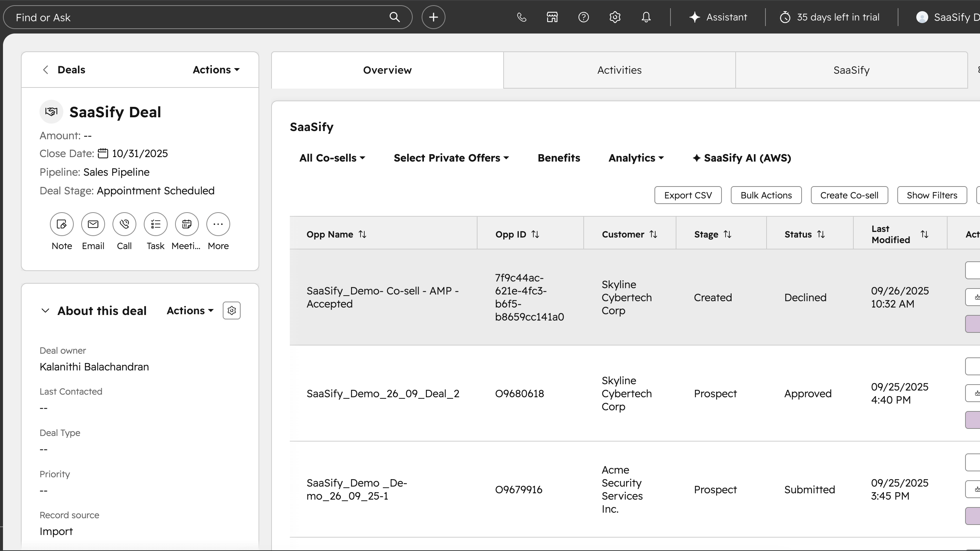The image size is (980, 551).
Task: Open the More ellipsis actions
Action: coord(218,224)
